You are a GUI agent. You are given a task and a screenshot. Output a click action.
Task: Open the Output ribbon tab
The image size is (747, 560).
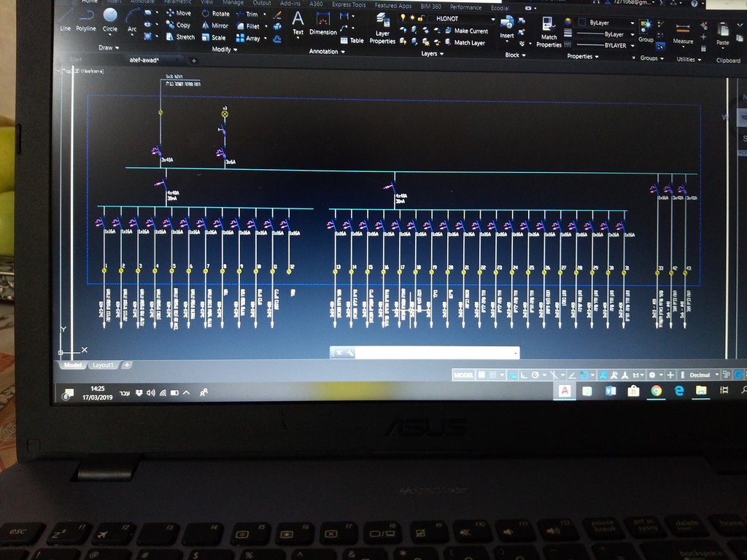point(262,2)
